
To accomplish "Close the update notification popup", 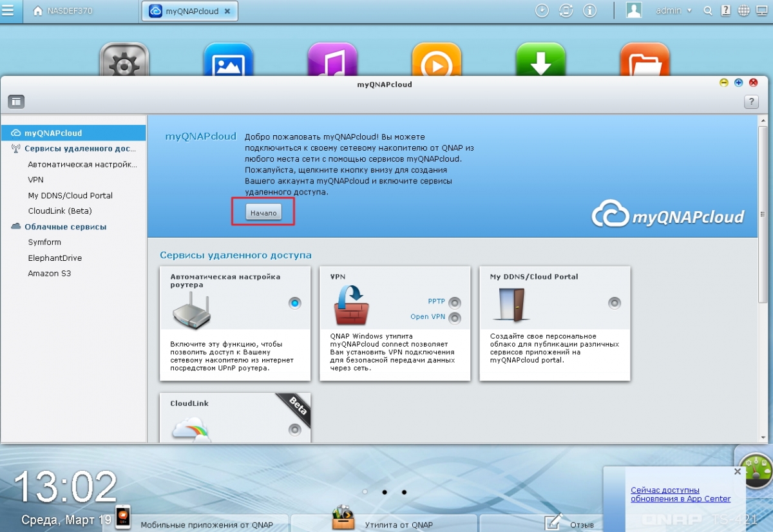I will [738, 471].
